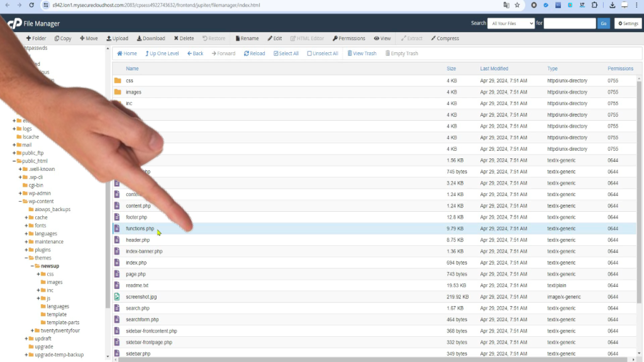The width and height of the screenshot is (644, 362).
Task: Click Unselect All checkbox
Action: click(x=323, y=53)
